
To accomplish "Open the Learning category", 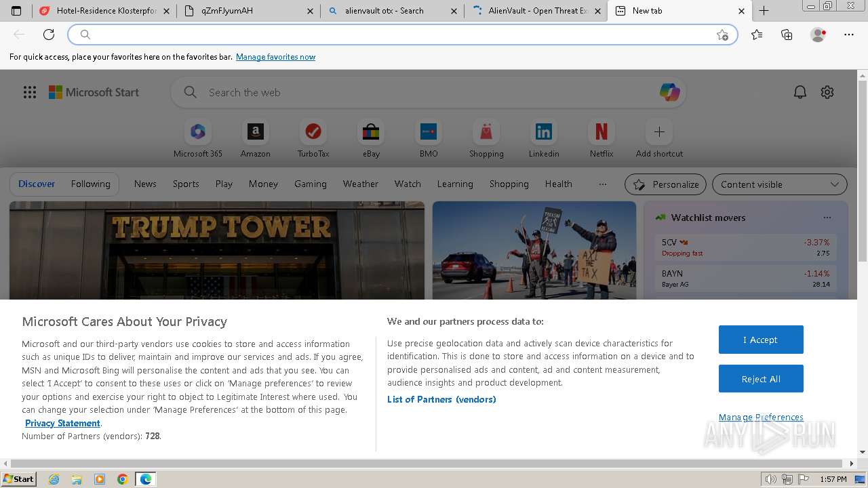I will click(x=455, y=184).
